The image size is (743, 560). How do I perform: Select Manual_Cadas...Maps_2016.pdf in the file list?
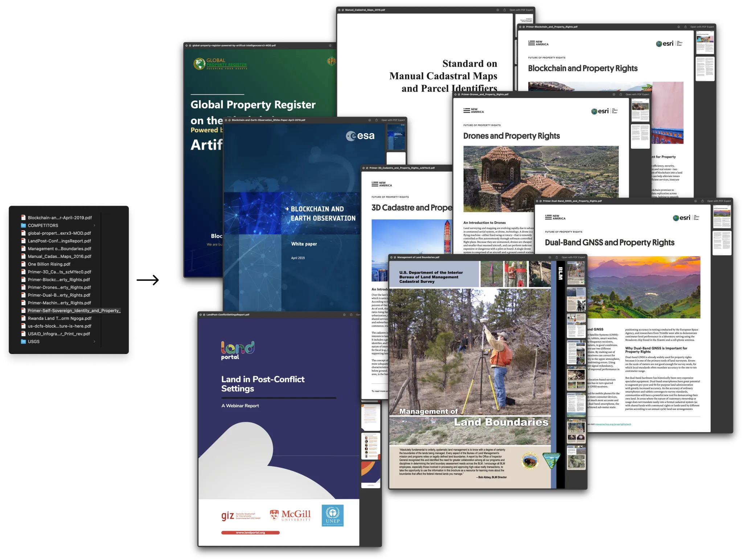(60, 256)
